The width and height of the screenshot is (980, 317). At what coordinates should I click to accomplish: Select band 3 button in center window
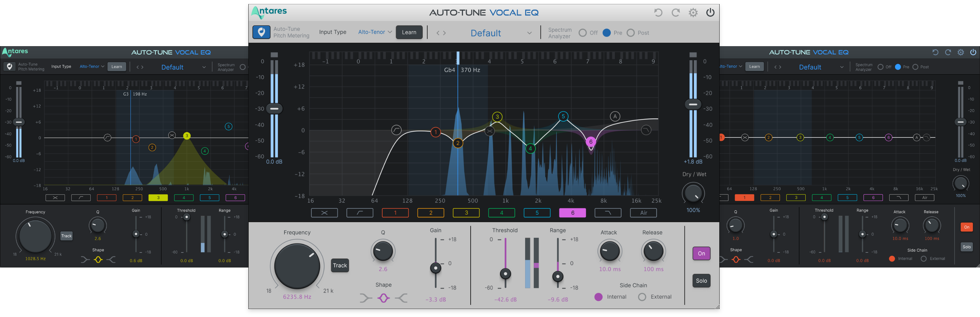pyautogui.click(x=466, y=213)
